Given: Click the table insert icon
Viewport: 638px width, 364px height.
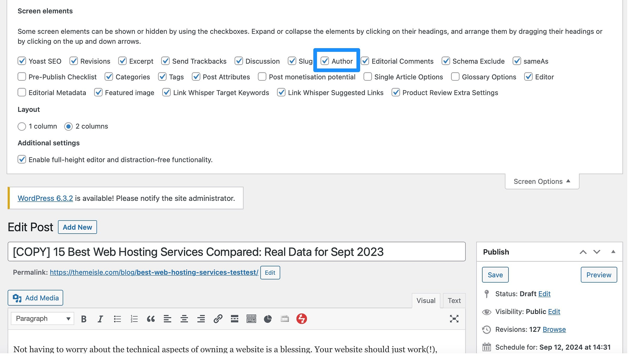Looking at the screenshot, I should point(284,318).
